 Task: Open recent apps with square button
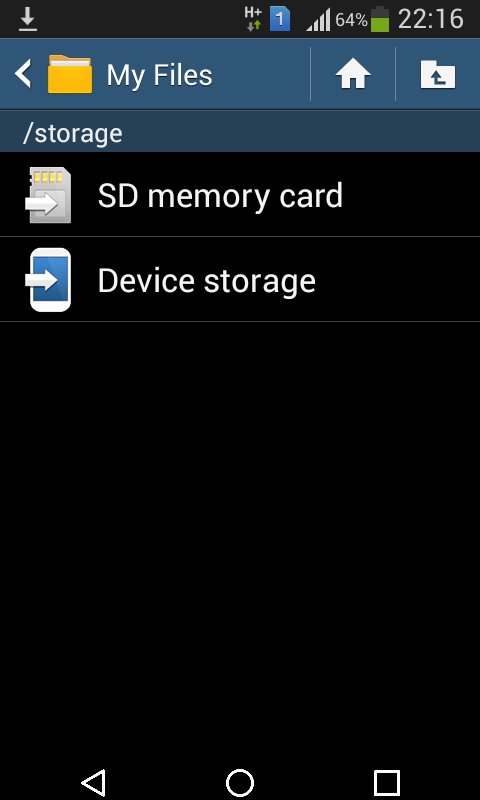pyautogui.click(x=387, y=783)
